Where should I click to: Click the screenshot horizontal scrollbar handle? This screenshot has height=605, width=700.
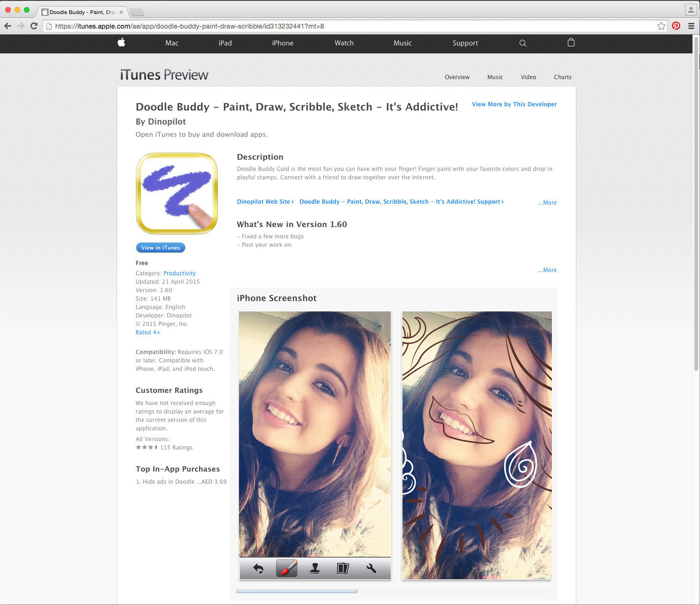[x=297, y=591]
